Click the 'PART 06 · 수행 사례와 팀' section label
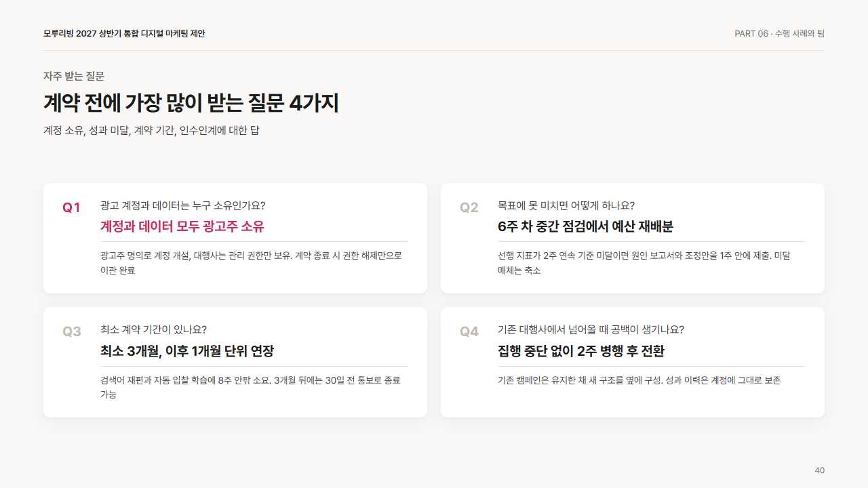 (x=779, y=33)
